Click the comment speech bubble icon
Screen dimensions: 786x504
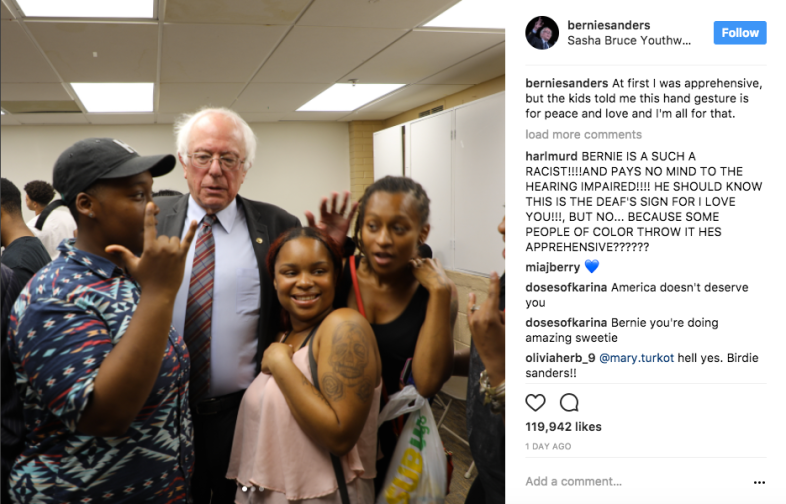[569, 402]
